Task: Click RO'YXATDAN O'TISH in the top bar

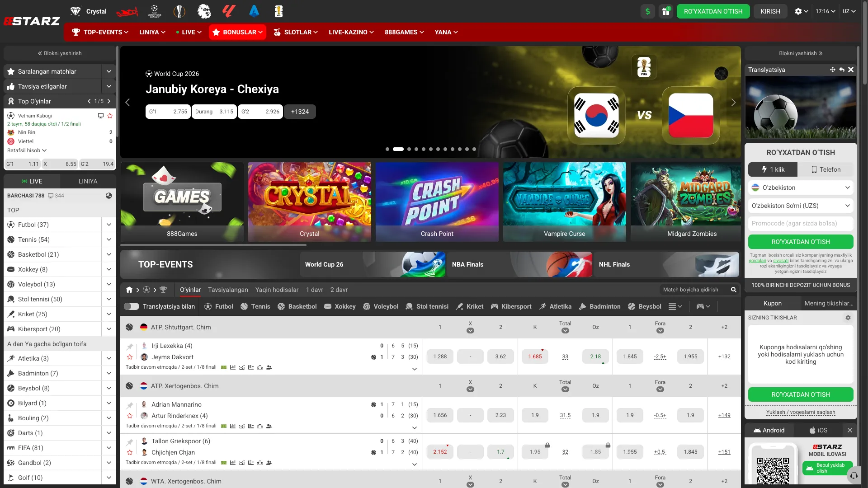Action: 713,11
